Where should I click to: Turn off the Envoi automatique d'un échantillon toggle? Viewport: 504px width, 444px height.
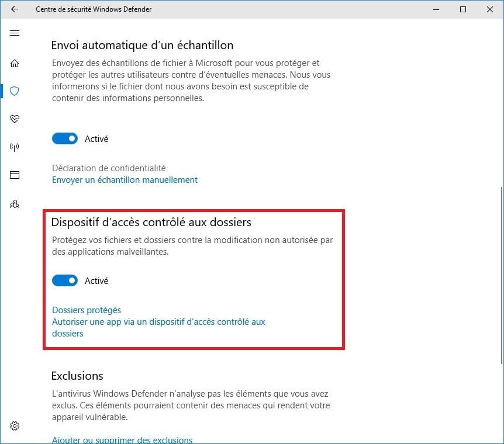(x=65, y=138)
